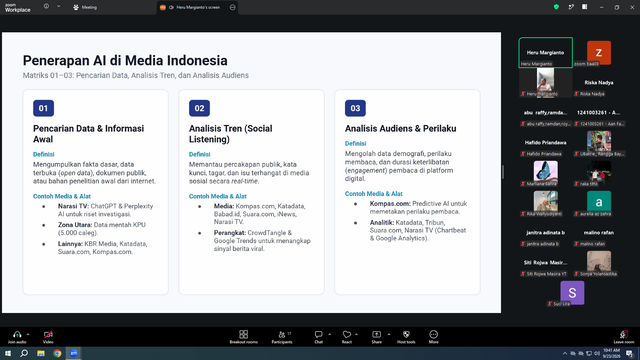640x360 pixels.
Task: Click slide title Penerapan AI di Media Indonesia
Action: point(125,60)
